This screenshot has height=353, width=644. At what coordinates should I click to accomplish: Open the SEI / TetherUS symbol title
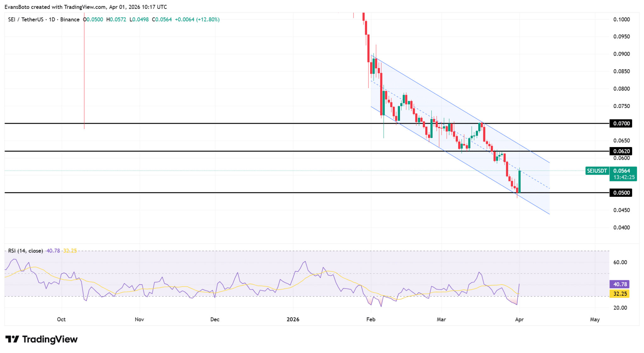coord(26,20)
